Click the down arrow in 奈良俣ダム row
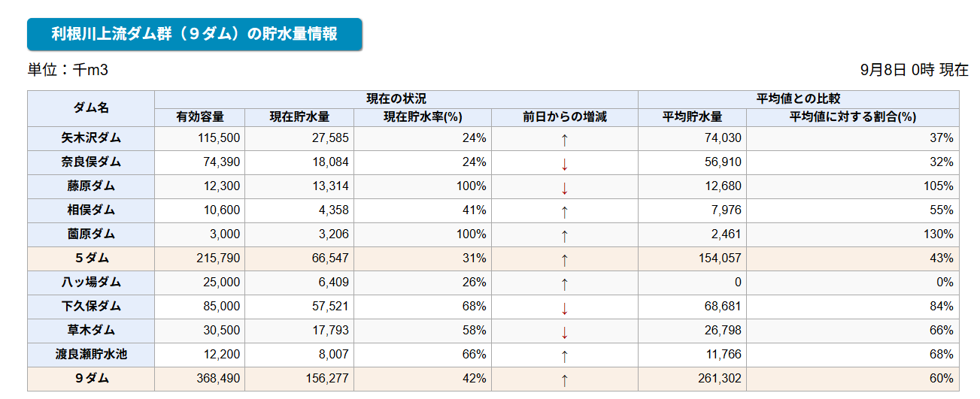 (x=564, y=163)
